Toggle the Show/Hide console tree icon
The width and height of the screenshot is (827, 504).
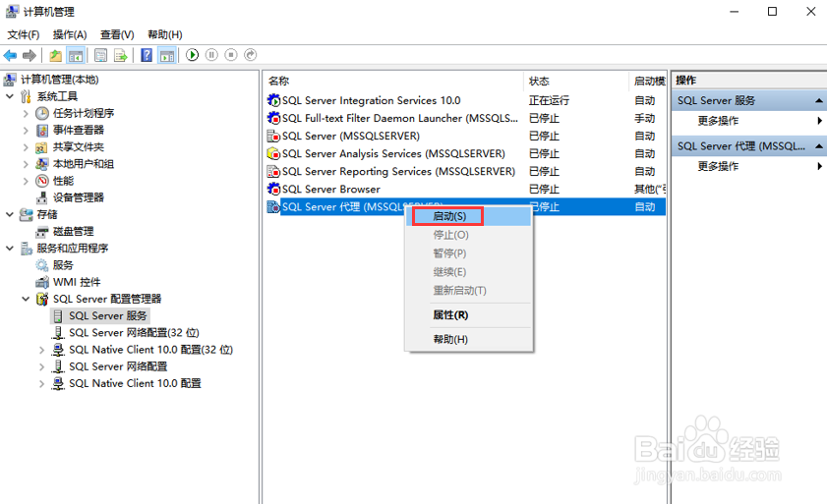coord(76,55)
